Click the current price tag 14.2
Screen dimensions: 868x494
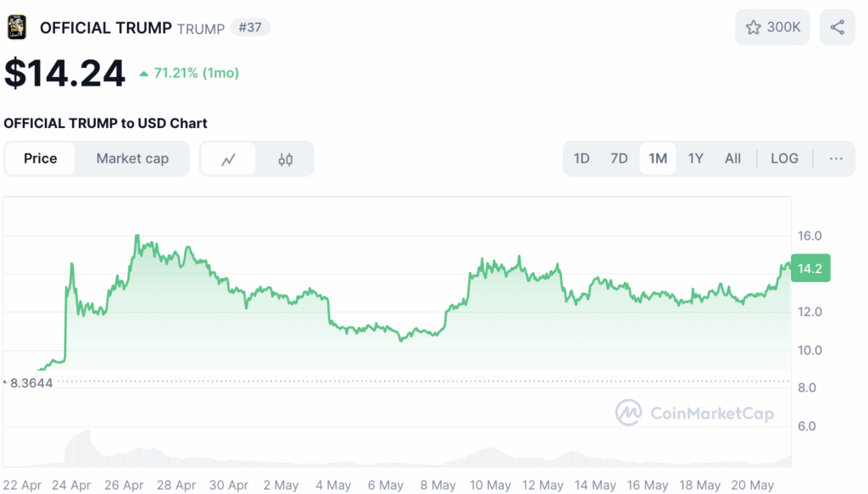pos(810,269)
